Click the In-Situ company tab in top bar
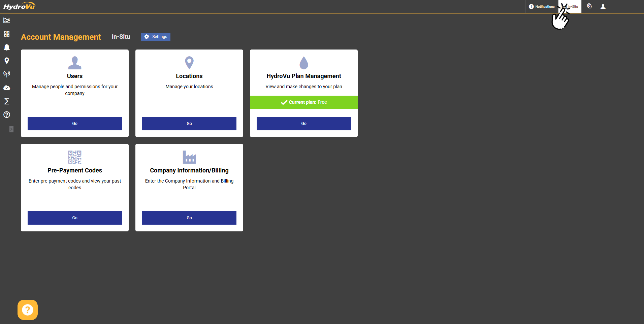The width and height of the screenshot is (644, 324). [x=570, y=6]
